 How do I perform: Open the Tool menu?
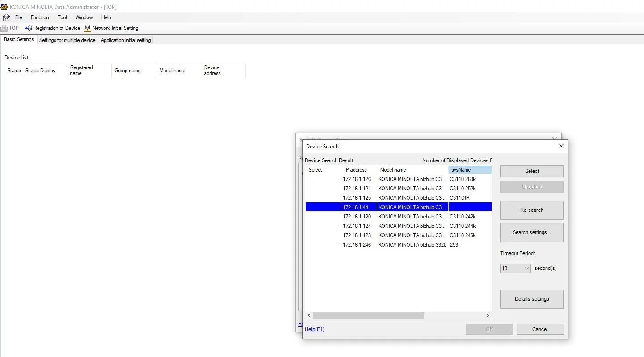pos(62,17)
